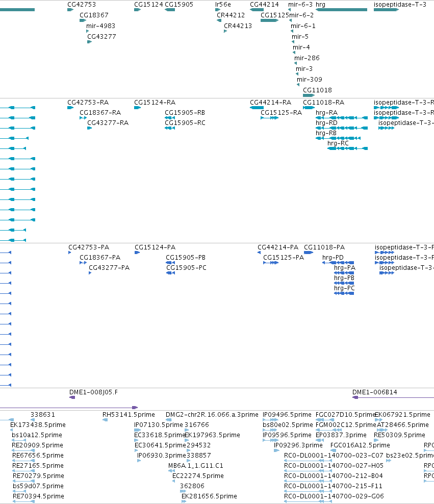Select the DMG2-chr2R.16.066.a.3prime EST label
Screen dimensions: 434x504
pyautogui.click(x=212, y=415)
